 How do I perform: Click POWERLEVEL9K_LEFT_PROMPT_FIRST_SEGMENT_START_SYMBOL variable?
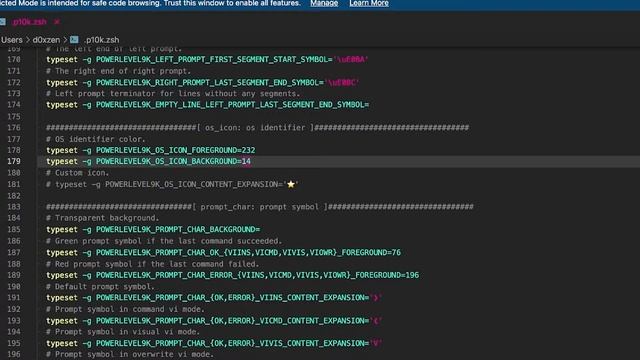[x=212, y=59]
